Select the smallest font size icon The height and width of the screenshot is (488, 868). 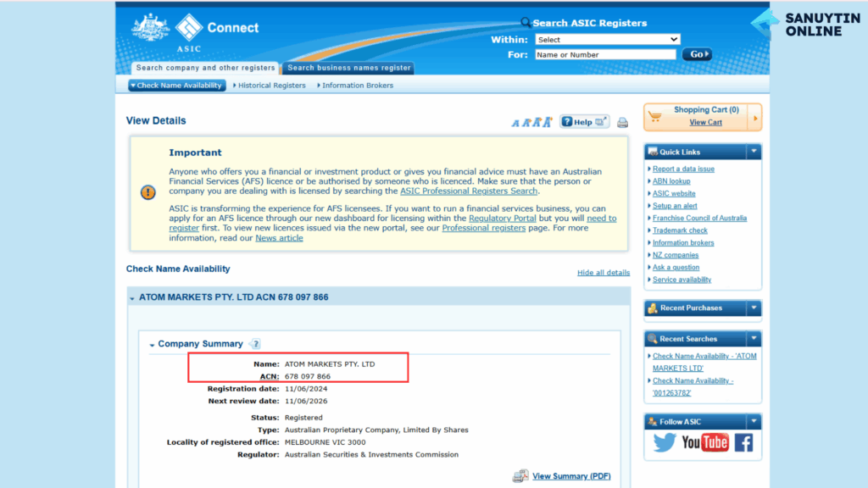pyautogui.click(x=515, y=123)
